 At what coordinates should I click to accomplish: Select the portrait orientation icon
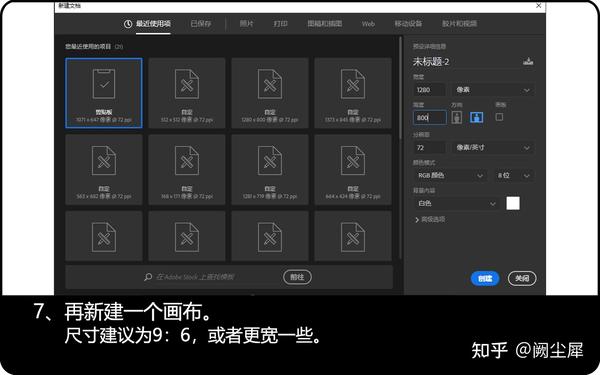457,117
